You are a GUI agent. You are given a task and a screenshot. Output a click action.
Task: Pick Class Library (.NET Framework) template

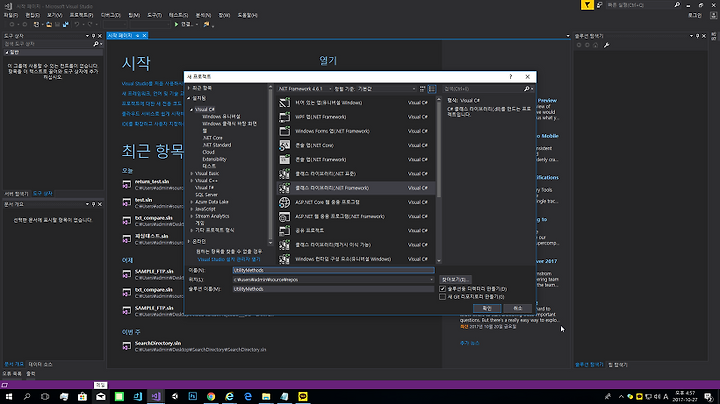[x=356, y=188]
